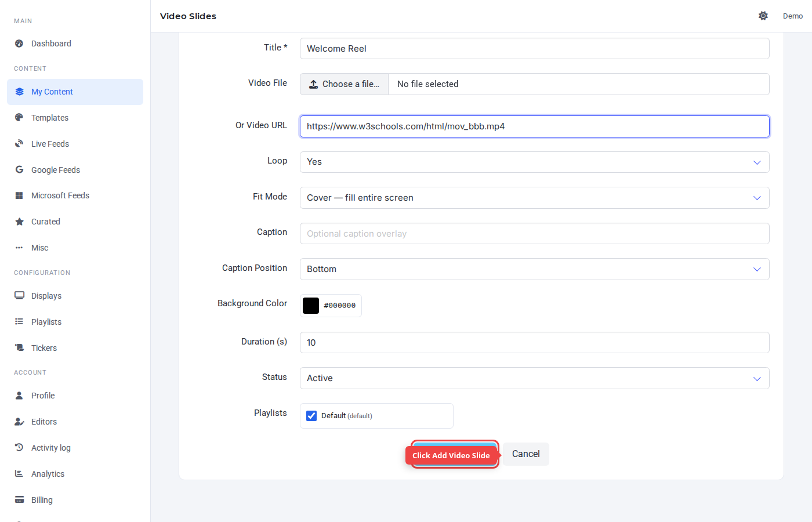
Task: Click the Playlists list icon
Action: 19,321
